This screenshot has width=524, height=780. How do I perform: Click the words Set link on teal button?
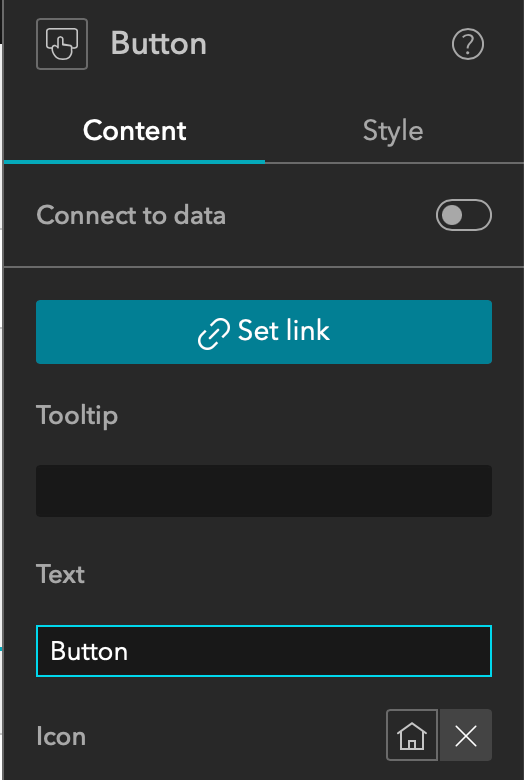coord(284,331)
